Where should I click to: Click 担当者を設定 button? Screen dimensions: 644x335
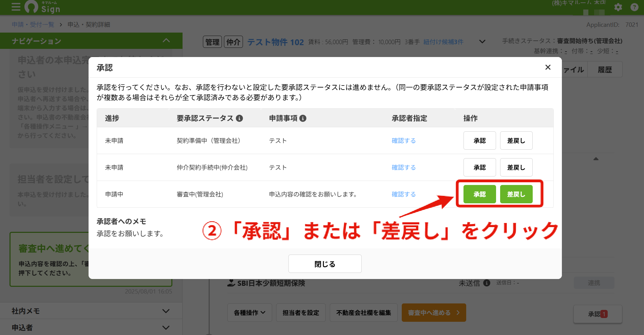click(x=301, y=313)
